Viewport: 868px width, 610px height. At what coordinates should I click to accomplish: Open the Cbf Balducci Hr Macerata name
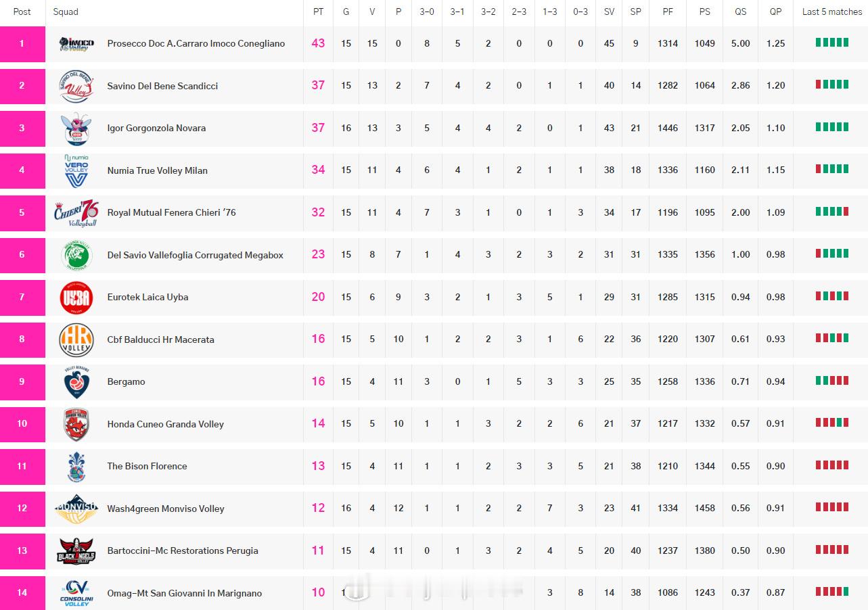(x=160, y=339)
